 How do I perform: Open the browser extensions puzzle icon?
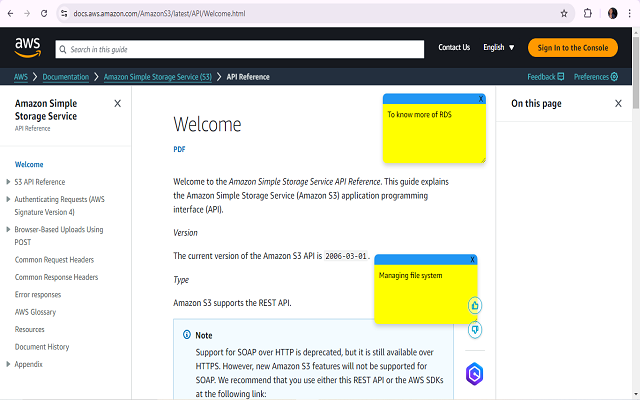click(x=587, y=13)
